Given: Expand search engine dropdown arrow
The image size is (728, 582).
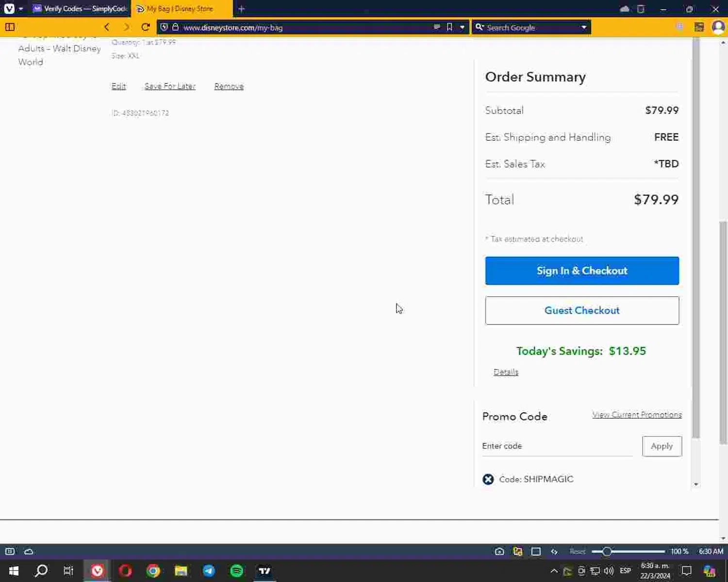Looking at the screenshot, I should pyautogui.click(x=584, y=28).
